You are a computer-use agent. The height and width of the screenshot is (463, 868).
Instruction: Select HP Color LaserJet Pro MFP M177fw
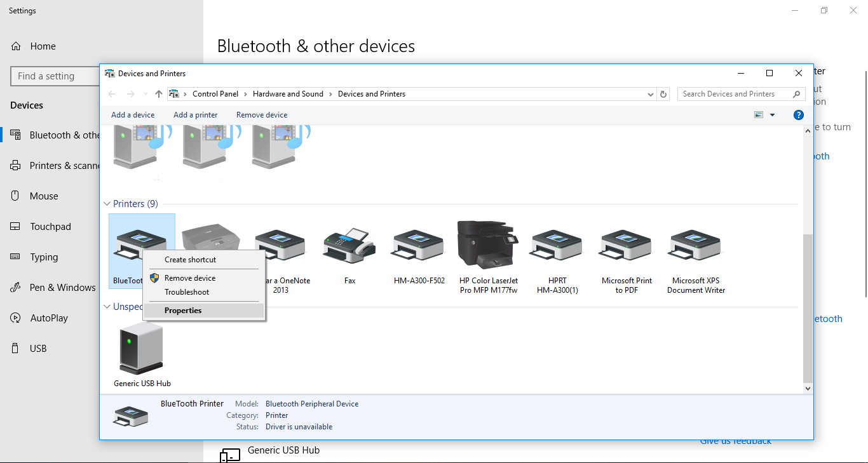(x=488, y=245)
